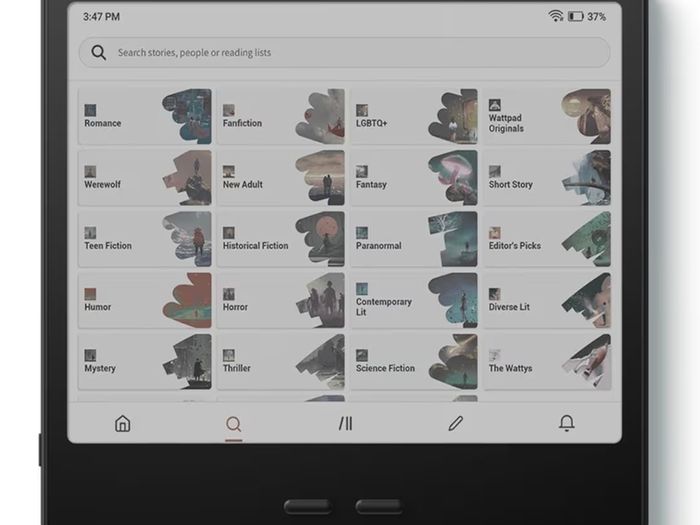Image resolution: width=700 pixels, height=525 pixels.
Task: Open the Home tab icon
Action: tap(122, 423)
